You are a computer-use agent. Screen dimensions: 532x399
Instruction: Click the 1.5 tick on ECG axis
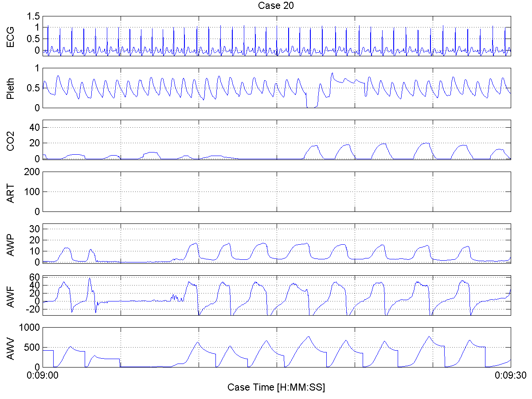coord(34,16)
